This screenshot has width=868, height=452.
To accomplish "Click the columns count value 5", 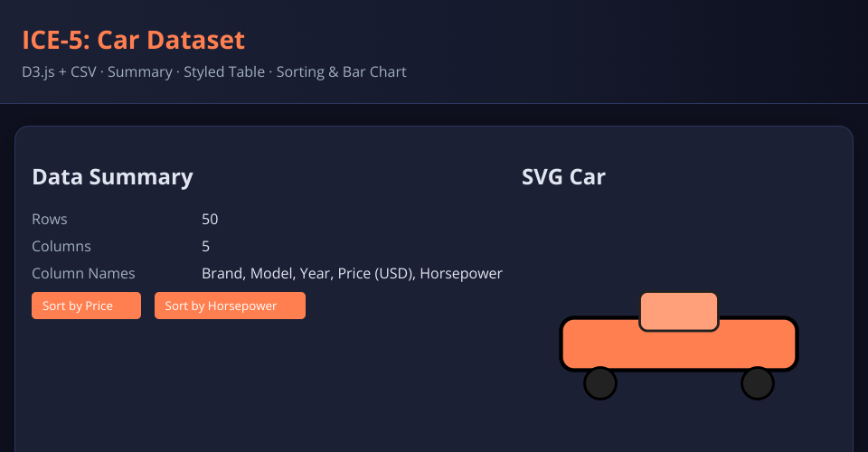I will tap(206, 246).
